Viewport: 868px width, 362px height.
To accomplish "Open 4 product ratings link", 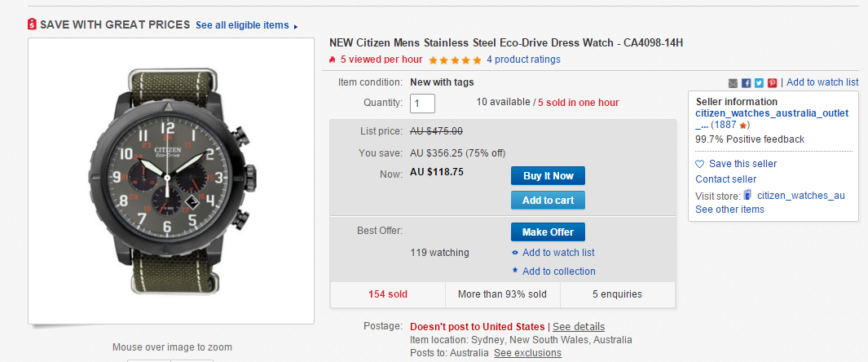I will (524, 60).
